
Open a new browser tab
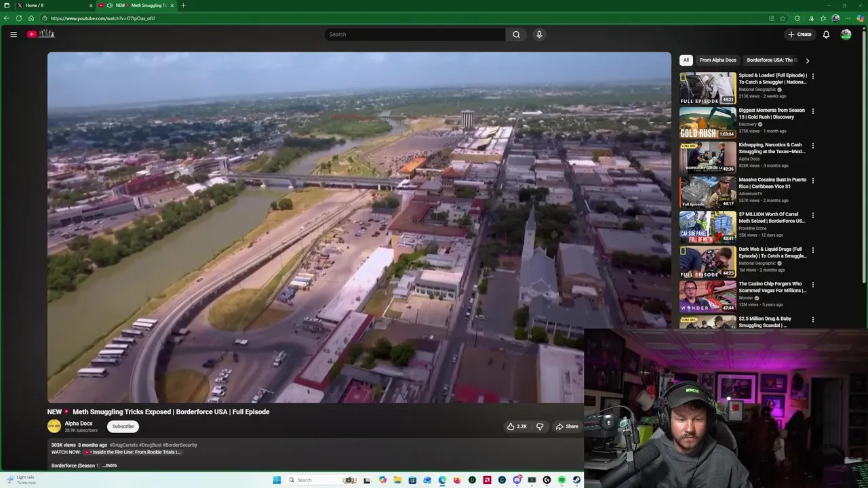tap(182, 5)
